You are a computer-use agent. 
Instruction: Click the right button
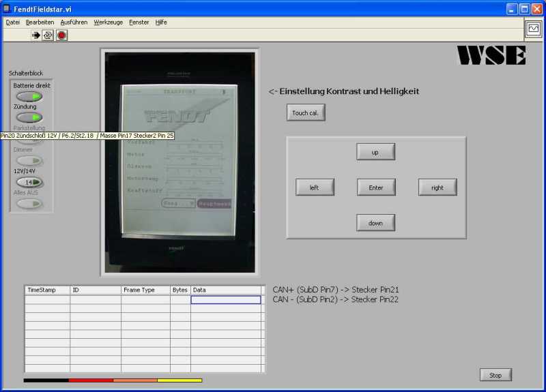click(437, 187)
